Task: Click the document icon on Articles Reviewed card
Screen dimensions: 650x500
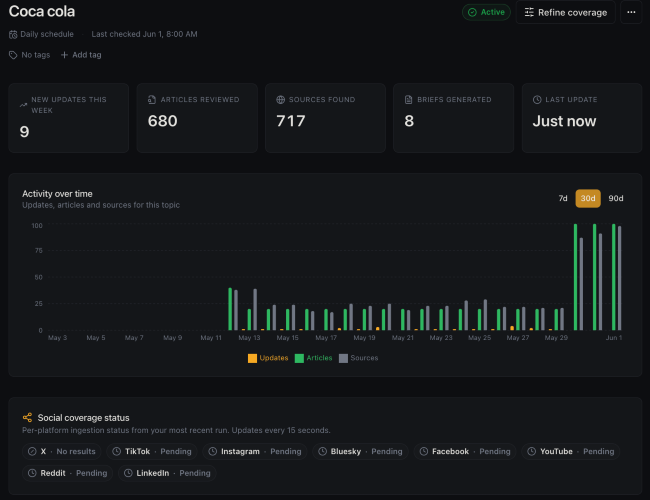Action: tap(152, 100)
